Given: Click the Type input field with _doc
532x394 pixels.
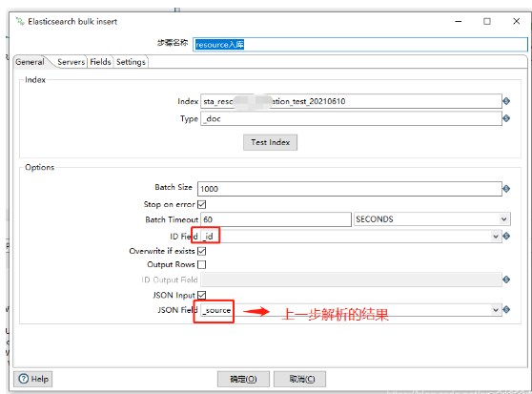Looking at the screenshot, I should point(351,118).
